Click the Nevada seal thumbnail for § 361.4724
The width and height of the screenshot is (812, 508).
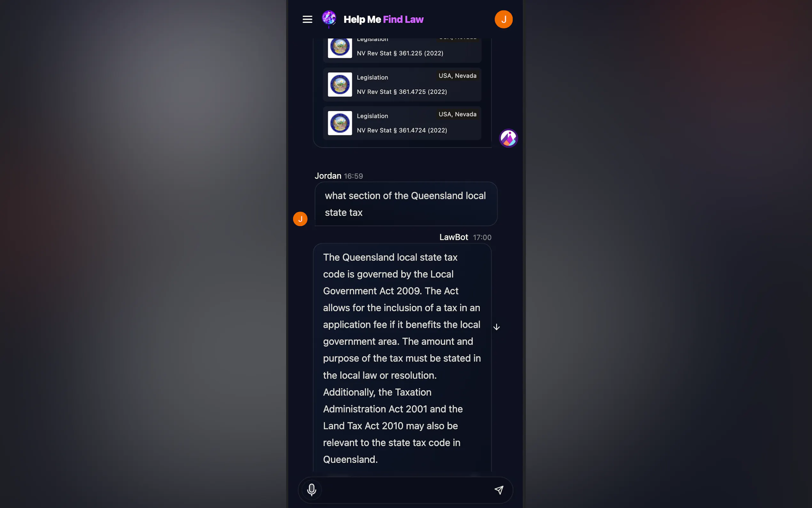[340, 123]
